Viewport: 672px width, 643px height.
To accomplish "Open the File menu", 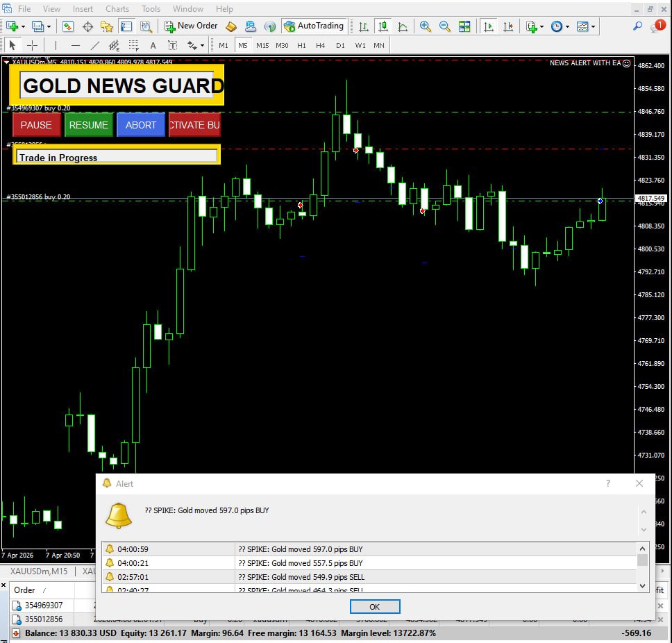I will [x=24, y=8].
